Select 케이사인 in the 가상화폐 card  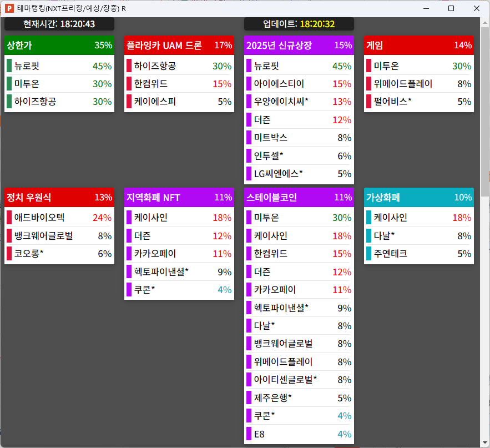tap(419, 218)
